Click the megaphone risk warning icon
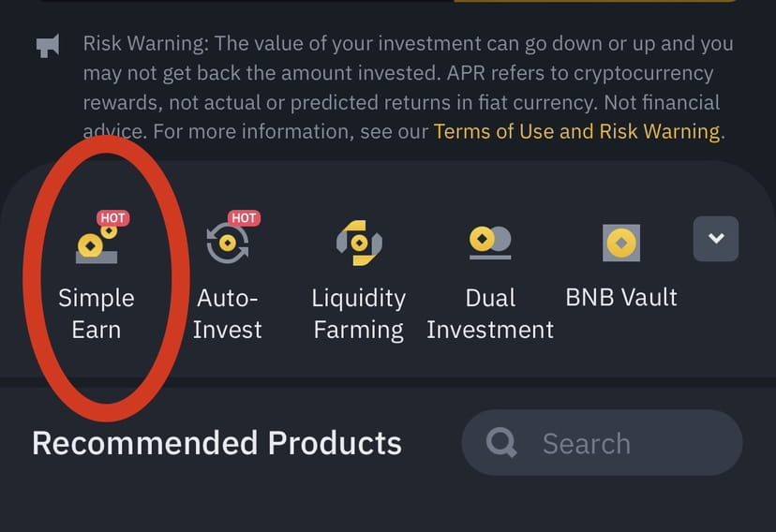 pos(47,45)
